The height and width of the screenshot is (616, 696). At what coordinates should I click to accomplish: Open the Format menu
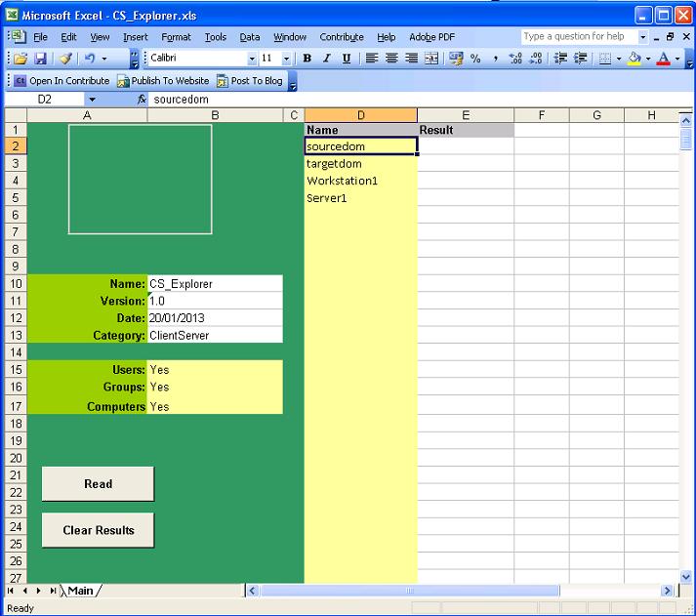click(x=176, y=37)
